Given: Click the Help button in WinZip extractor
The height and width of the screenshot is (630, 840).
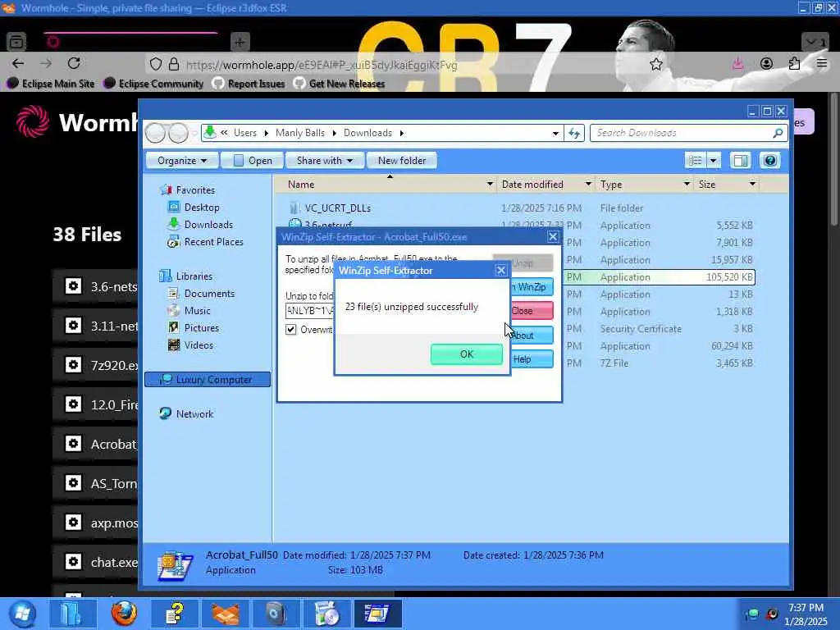Looking at the screenshot, I should click(x=532, y=359).
